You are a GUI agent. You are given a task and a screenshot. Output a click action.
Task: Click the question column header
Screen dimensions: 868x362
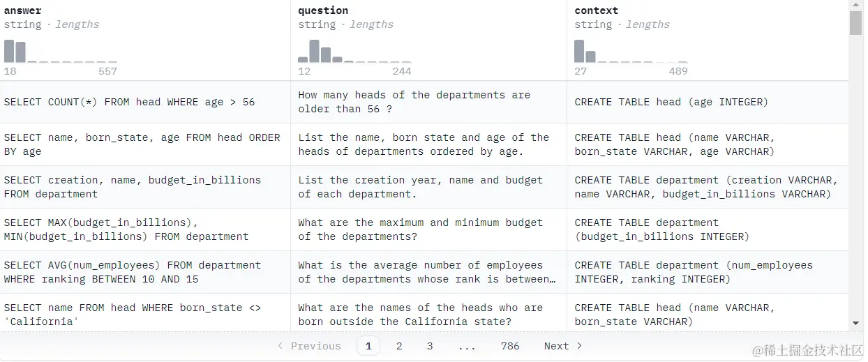click(x=323, y=10)
